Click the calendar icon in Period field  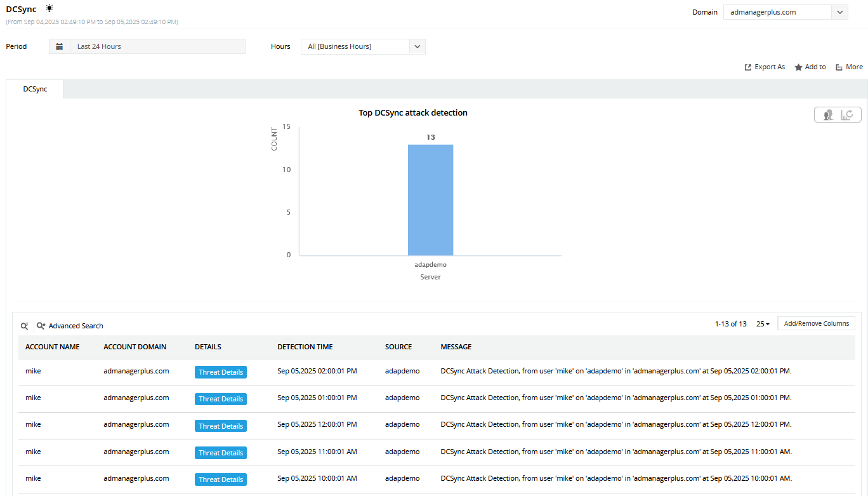point(59,46)
